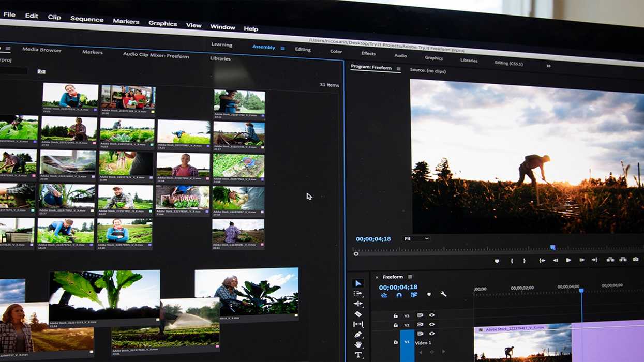Image resolution: width=644 pixels, height=362 pixels.
Task: Select the Selection arrow tool
Action: [357, 283]
